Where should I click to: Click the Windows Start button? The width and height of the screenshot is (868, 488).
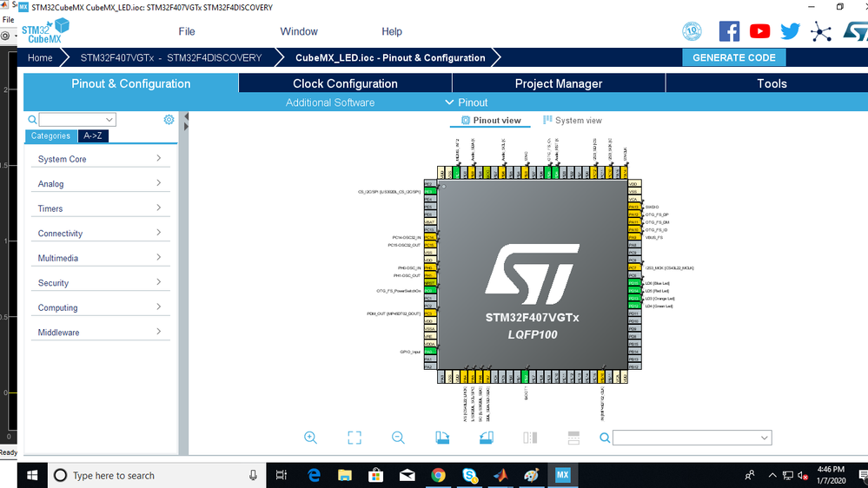pyautogui.click(x=32, y=475)
